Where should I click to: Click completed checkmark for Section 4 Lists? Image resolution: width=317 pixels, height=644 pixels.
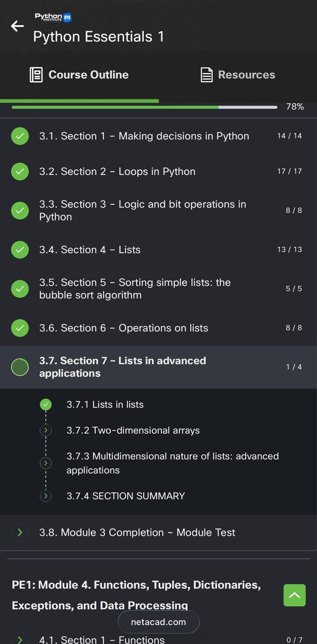click(x=20, y=250)
